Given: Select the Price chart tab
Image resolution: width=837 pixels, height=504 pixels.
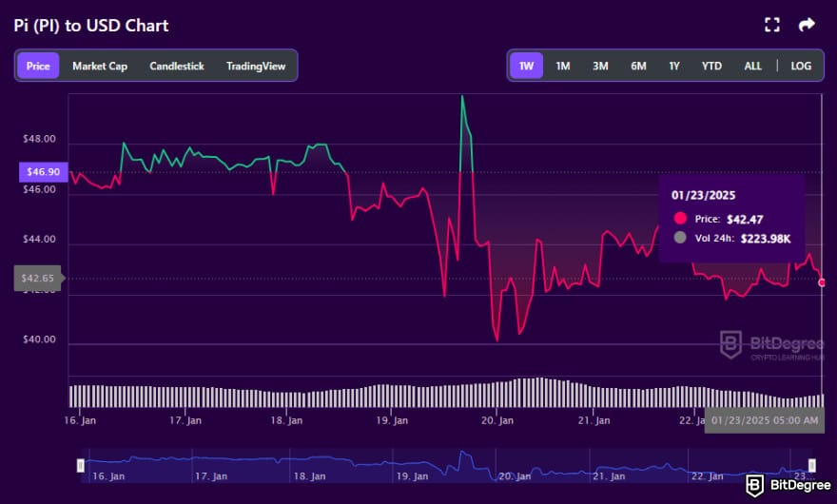Looking at the screenshot, I should 38,66.
